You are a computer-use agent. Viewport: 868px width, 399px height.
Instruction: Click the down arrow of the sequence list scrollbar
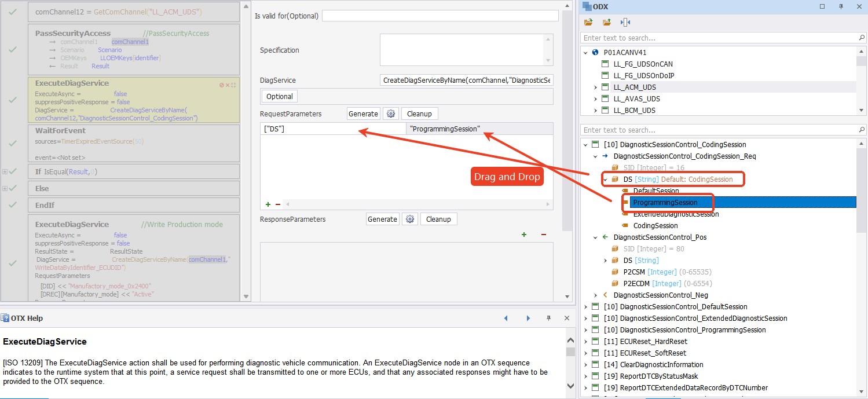246,296
